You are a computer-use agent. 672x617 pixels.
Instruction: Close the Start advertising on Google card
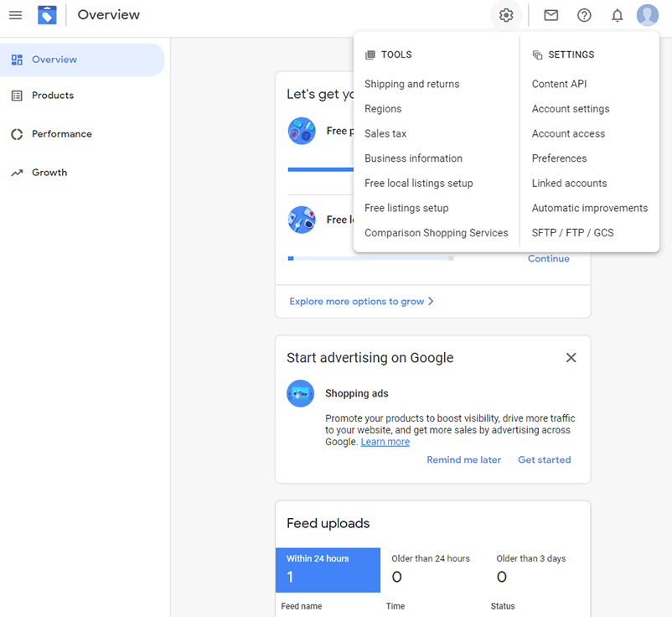[x=571, y=358]
